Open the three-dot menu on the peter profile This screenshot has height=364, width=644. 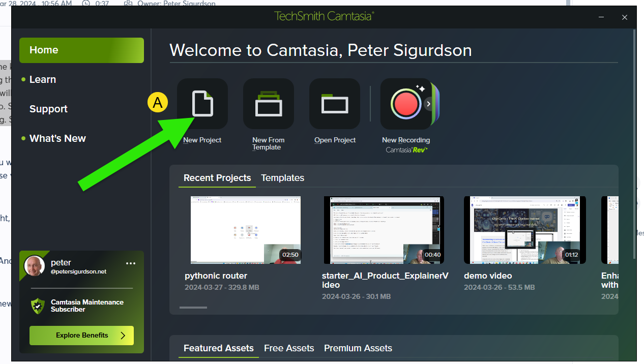point(131,263)
